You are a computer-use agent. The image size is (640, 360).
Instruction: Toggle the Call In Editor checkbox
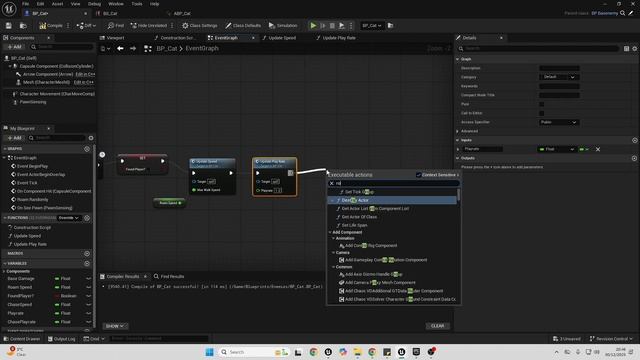click(x=542, y=113)
